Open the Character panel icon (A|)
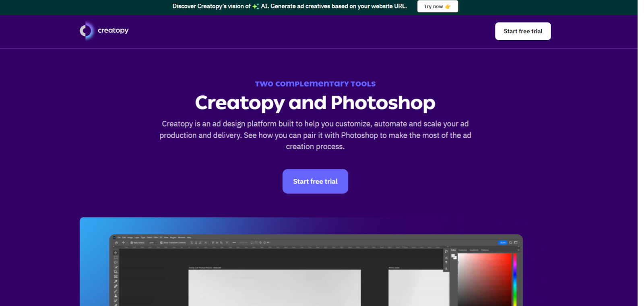The image size is (644, 306). 446,258
